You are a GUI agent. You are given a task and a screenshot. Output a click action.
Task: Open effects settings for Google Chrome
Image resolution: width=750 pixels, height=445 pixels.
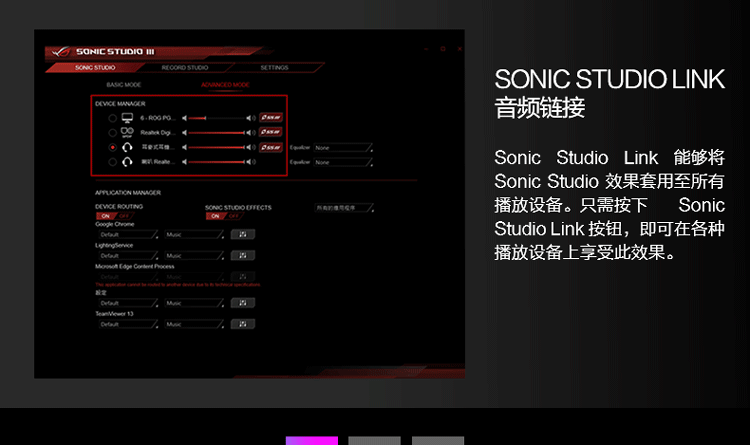(x=243, y=234)
